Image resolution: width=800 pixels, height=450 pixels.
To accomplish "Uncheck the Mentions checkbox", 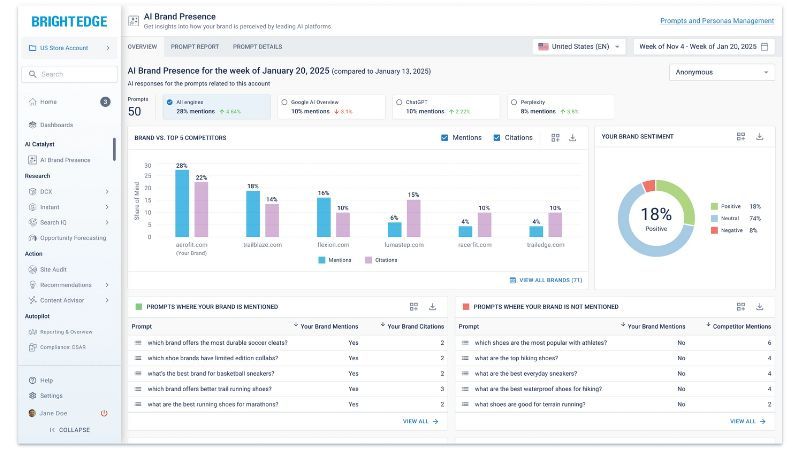I will pos(444,138).
